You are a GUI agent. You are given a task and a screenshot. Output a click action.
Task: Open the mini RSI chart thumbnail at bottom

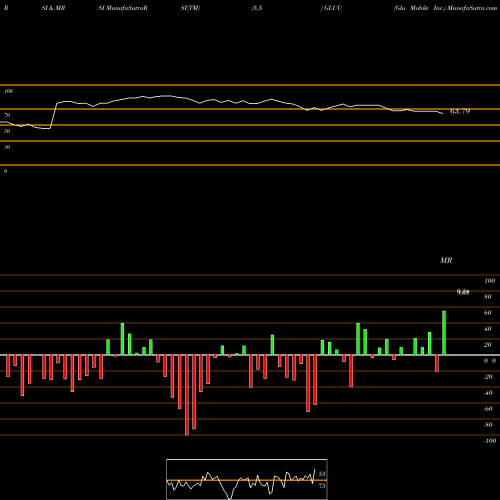click(x=247, y=479)
